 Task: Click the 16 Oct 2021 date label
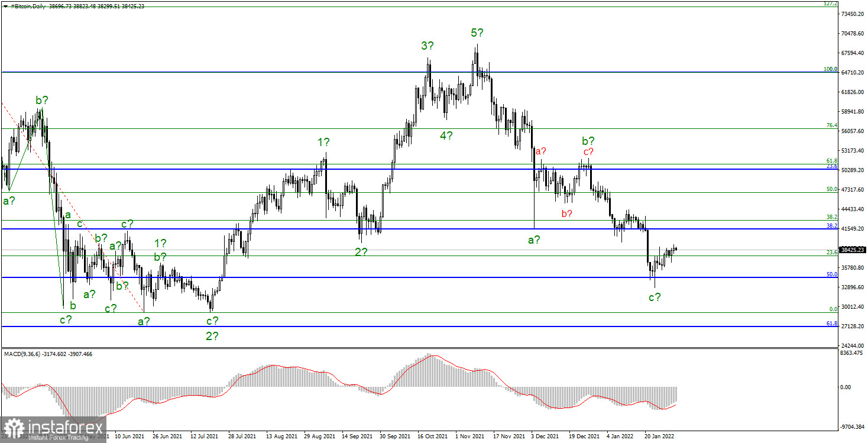point(433,436)
